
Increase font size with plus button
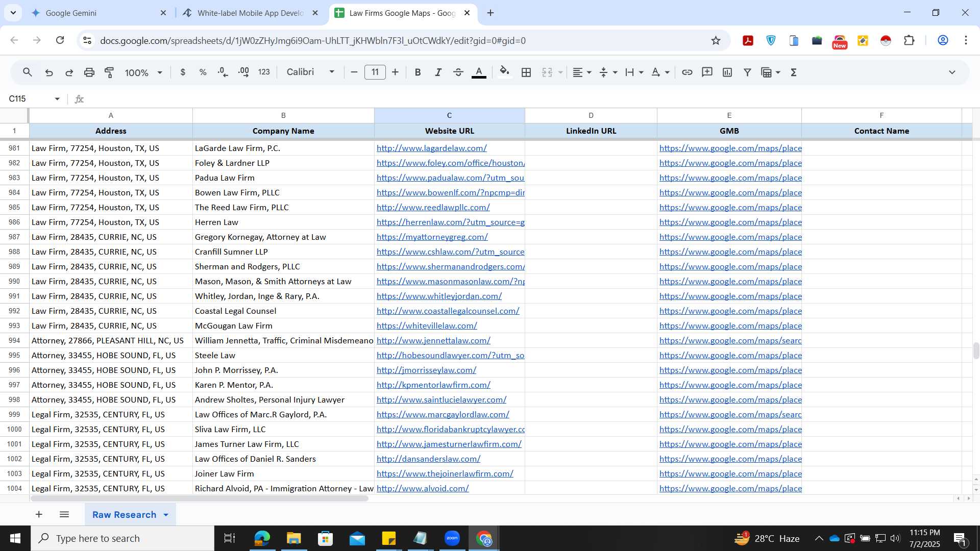[395, 72]
